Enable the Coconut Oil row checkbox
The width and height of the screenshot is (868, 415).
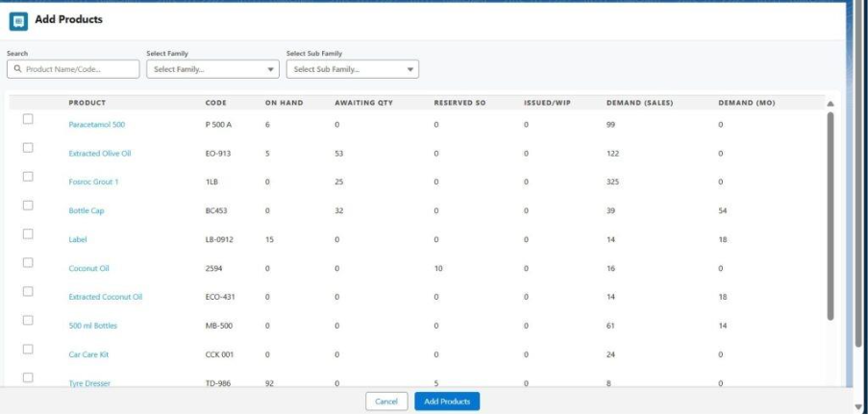tap(28, 263)
